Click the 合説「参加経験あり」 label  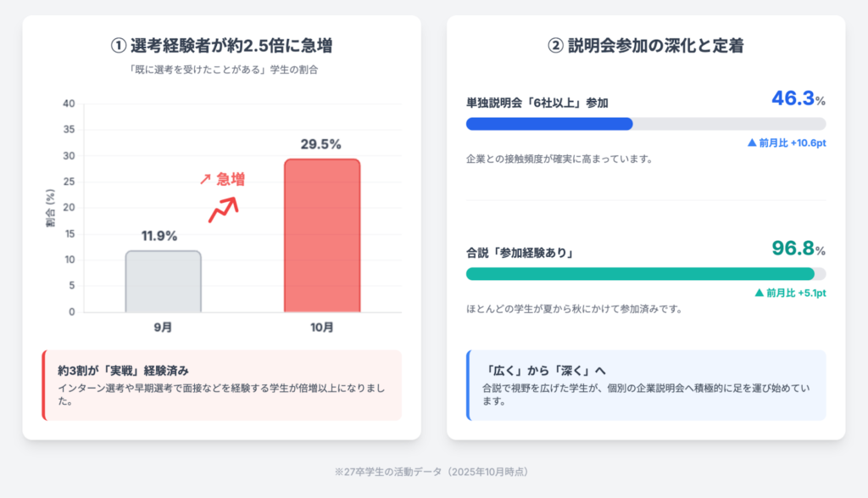point(521,253)
